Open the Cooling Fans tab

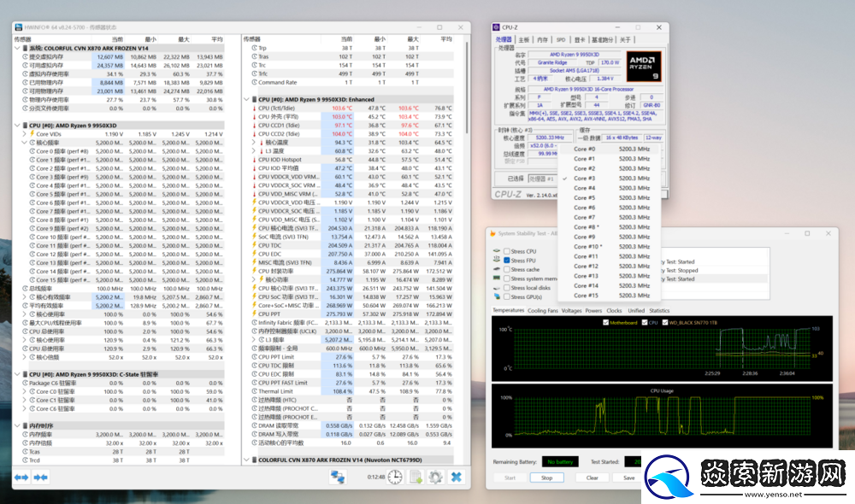(544, 311)
